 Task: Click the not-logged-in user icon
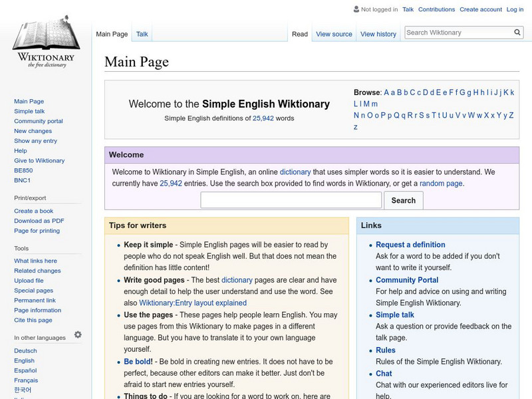tap(356, 10)
